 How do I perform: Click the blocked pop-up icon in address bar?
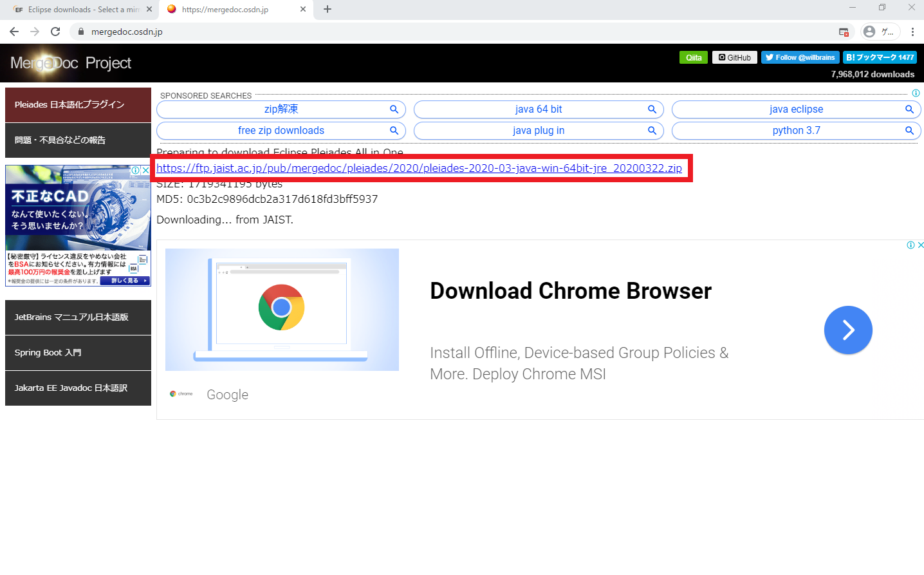tap(844, 32)
